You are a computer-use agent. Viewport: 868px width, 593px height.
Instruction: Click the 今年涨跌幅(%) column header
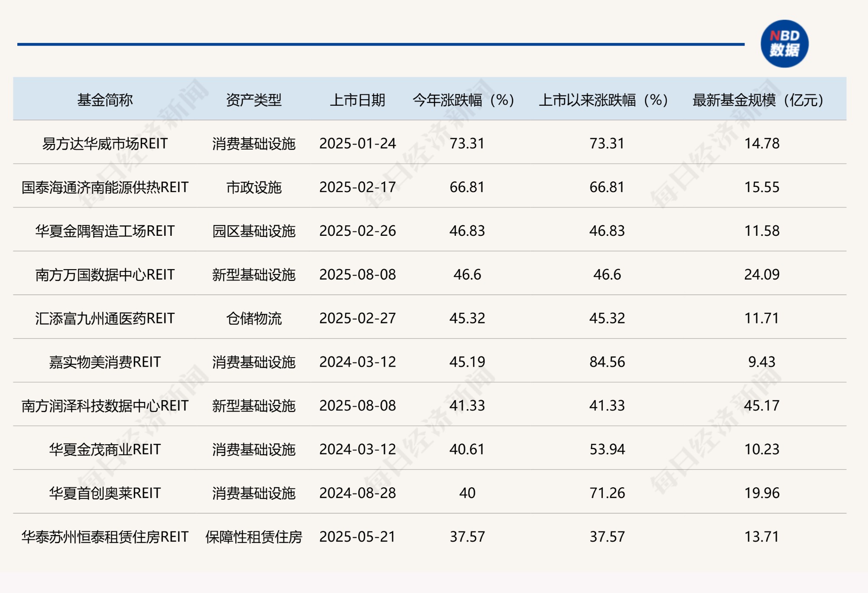coord(463,100)
